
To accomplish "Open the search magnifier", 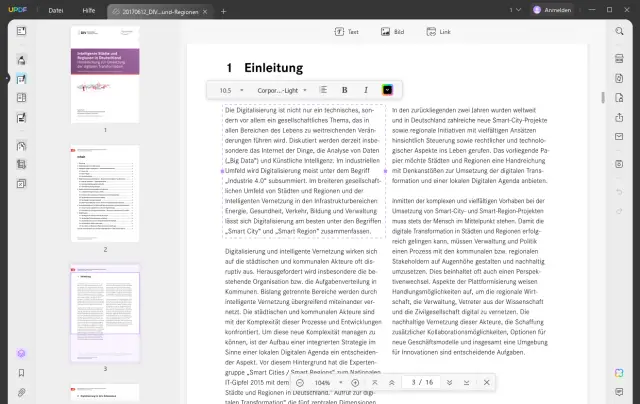I will (619, 31).
